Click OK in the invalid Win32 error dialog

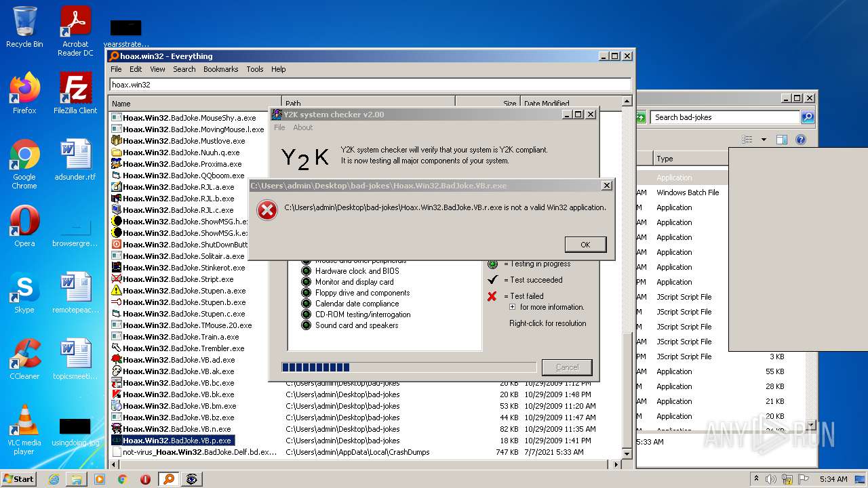click(x=585, y=245)
